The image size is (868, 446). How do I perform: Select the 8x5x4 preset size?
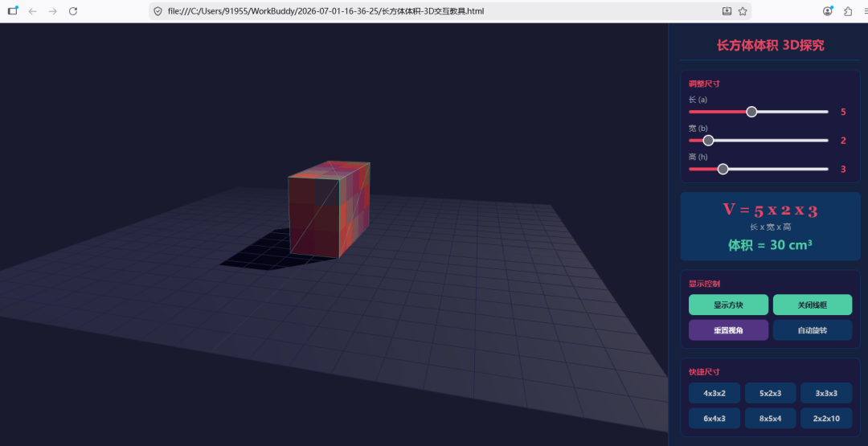pos(770,419)
